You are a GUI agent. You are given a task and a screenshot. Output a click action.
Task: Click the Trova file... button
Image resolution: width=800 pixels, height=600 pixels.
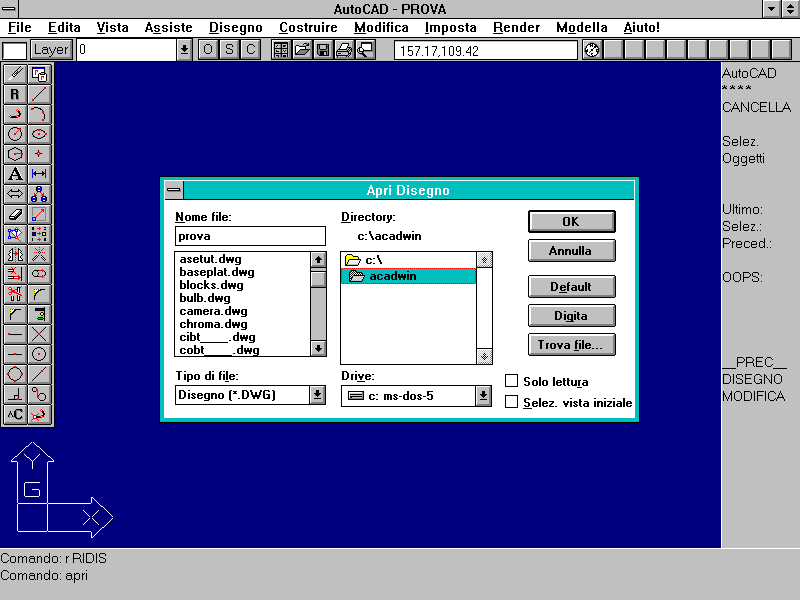(571, 345)
